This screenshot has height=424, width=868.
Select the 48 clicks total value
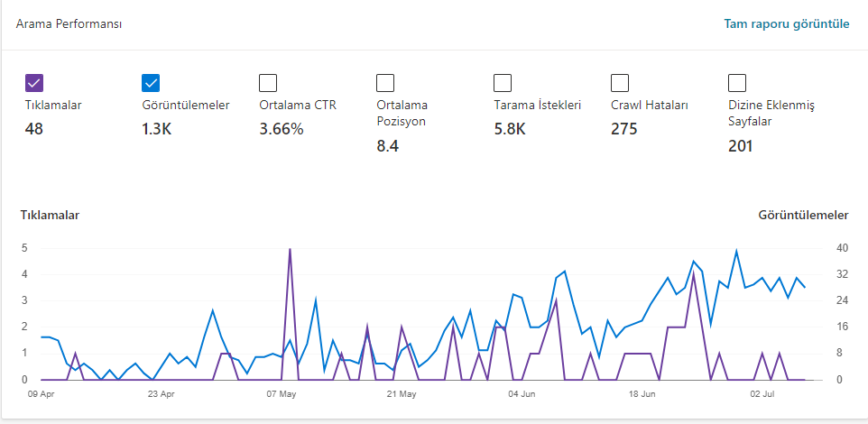33,129
